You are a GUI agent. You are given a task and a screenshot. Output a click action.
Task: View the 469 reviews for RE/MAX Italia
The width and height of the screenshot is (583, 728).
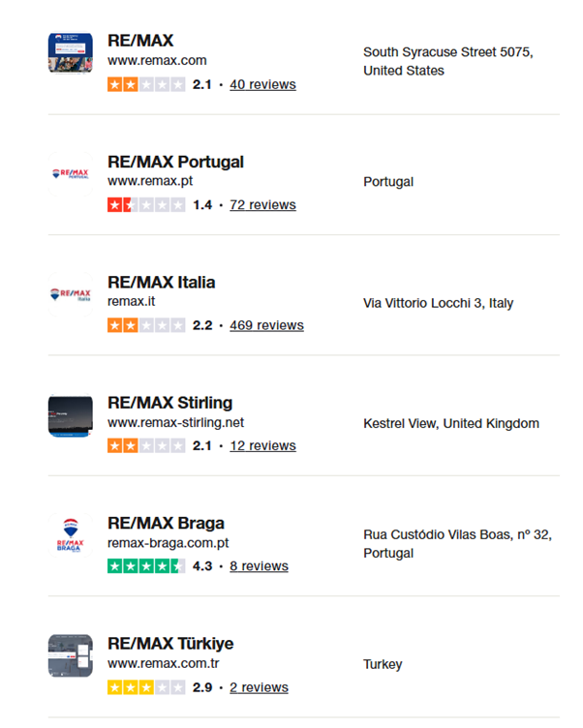coord(266,325)
